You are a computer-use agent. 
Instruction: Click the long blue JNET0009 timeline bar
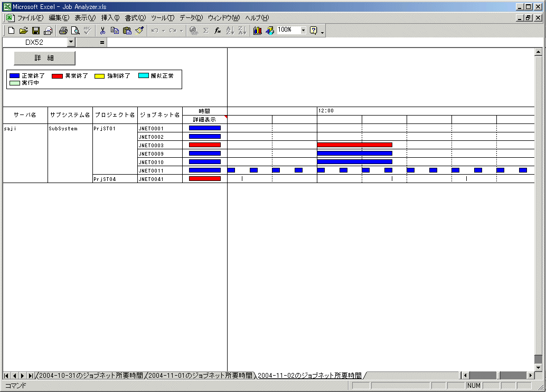(x=354, y=153)
